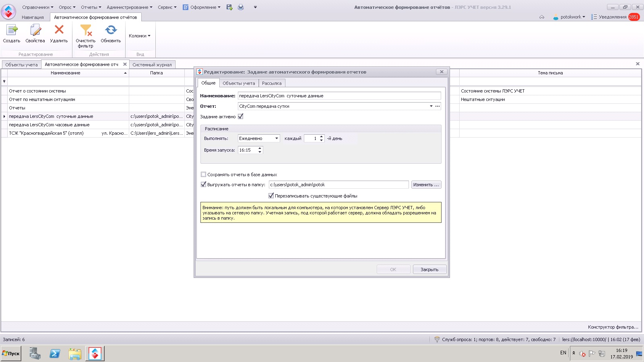Toggle Выгружать отчеты в папку checkbox

click(203, 185)
